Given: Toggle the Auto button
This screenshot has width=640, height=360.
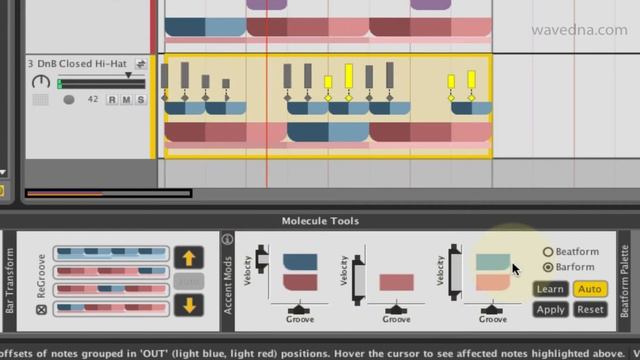Looking at the screenshot, I should [590, 289].
